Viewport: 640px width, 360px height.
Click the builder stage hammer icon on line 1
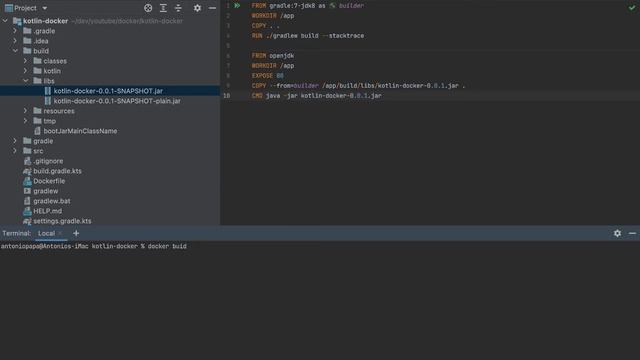[x=333, y=6]
